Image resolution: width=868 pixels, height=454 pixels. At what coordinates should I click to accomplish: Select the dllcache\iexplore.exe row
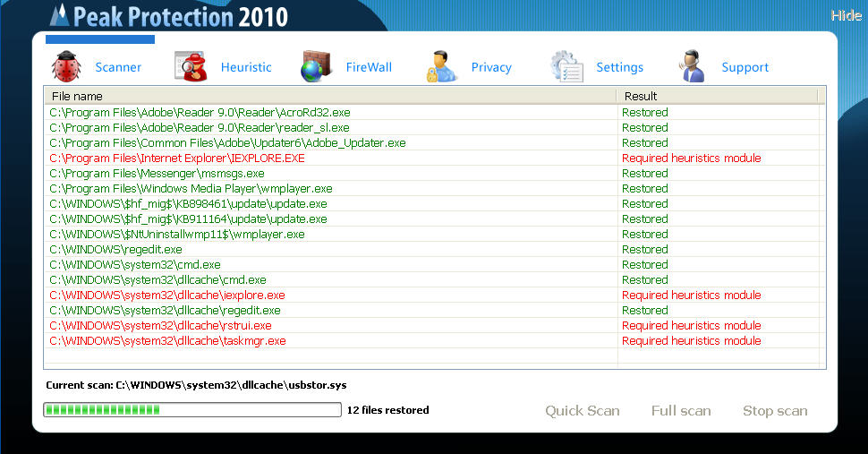pos(435,296)
